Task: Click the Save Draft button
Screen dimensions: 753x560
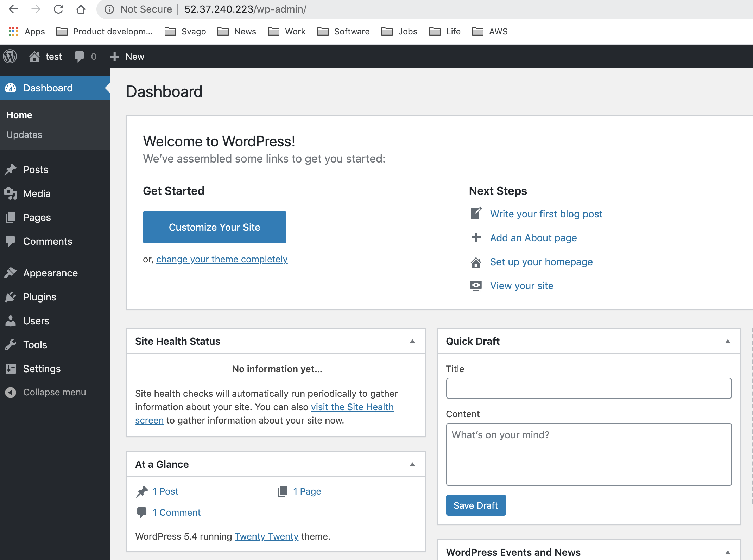Action: point(476,505)
